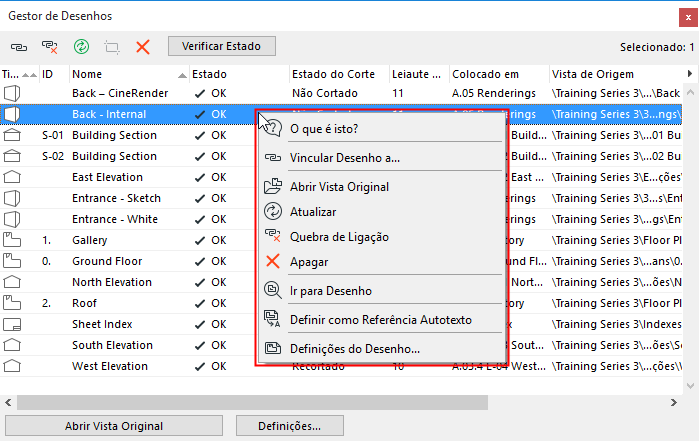Image resolution: width=699 pixels, height=441 pixels.
Task: Click the green Update toolbar icon
Action: (x=81, y=46)
